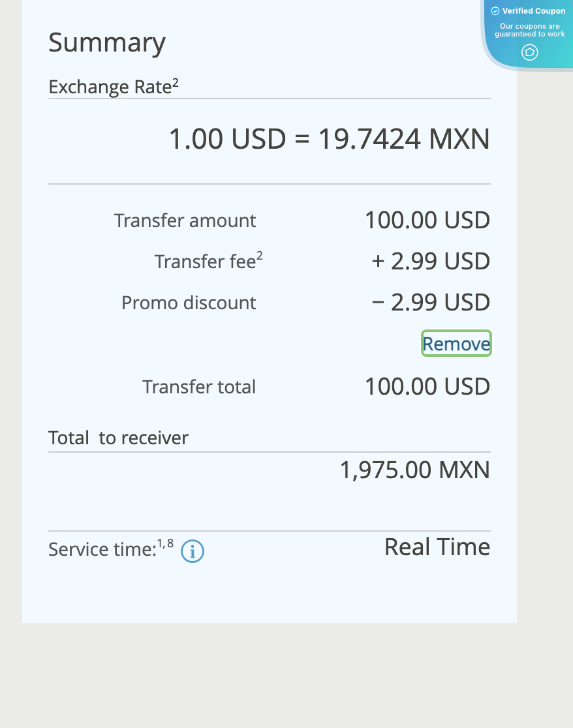Click the house icon in the coupon badge
The width and height of the screenshot is (573, 728).
[530, 52]
